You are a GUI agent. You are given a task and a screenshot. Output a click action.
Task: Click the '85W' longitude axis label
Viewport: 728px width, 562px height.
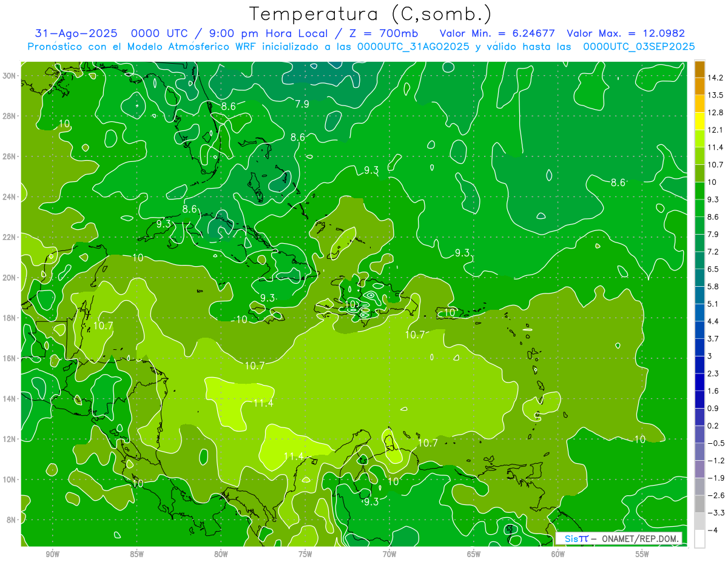click(137, 554)
